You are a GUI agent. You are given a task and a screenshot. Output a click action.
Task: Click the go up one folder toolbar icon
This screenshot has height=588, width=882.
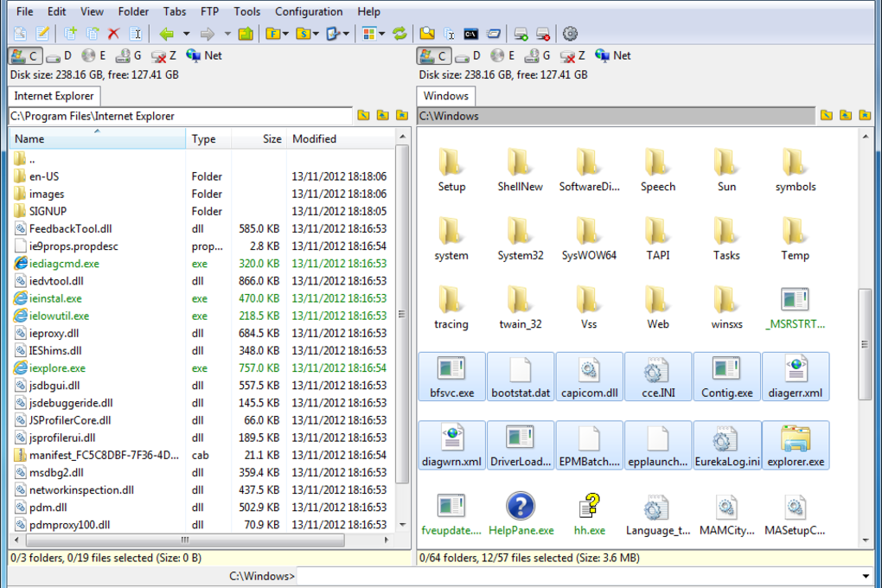click(246, 34)
